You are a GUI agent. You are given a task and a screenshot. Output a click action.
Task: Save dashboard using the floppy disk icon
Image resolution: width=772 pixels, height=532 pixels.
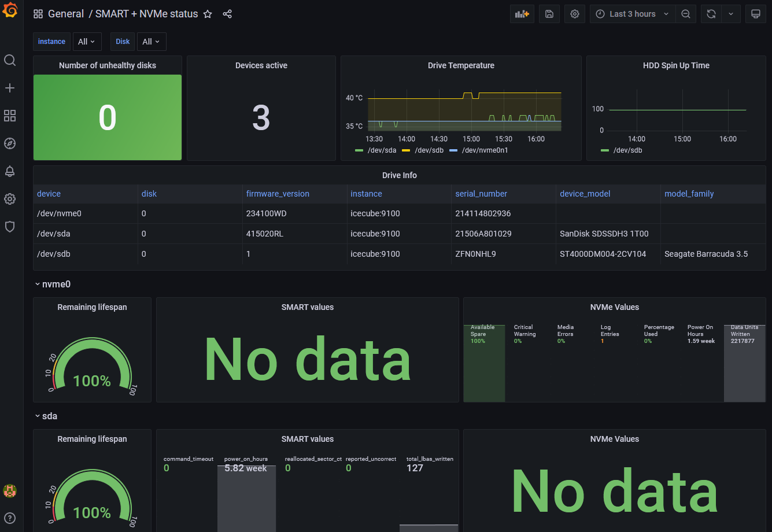549,14
